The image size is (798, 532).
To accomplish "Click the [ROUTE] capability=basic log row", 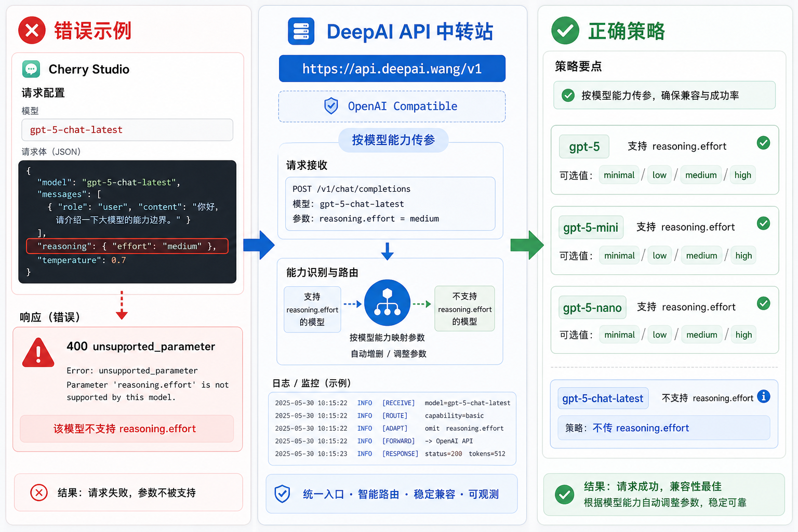I will [x=379, y=416].
